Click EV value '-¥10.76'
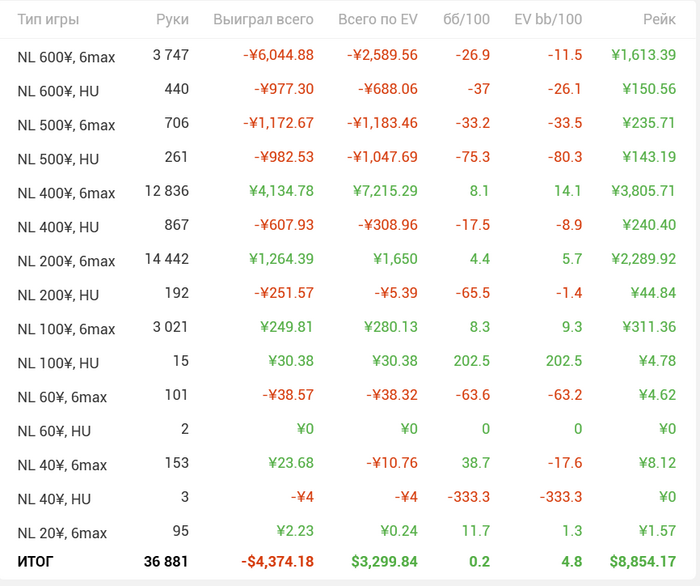Viewport: 700px width, 586px height. click(x=392, y=463)
